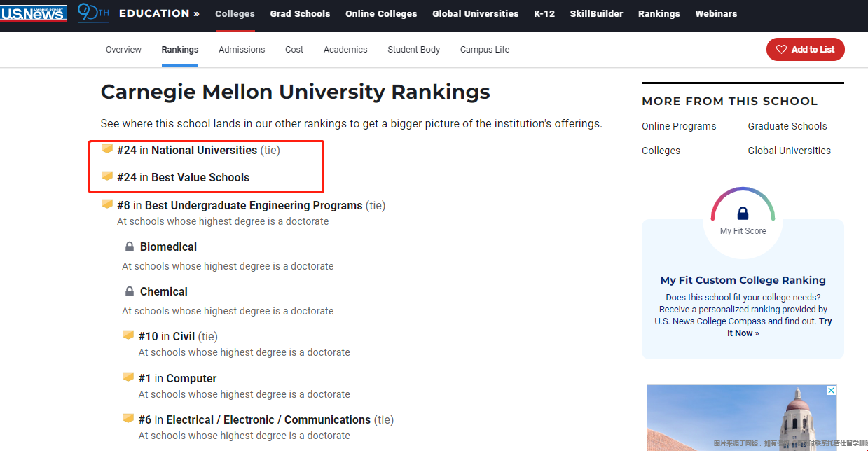The image size is (868, 451).
Task: Open Online Colleges in top navigation
Action: click(x=381, y=14)
